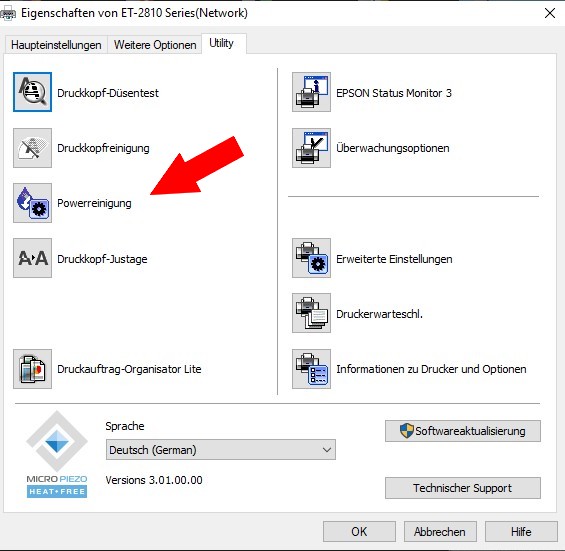
Task: Open Druckauftrag-Organisator Lite icon
Action: 32,369
